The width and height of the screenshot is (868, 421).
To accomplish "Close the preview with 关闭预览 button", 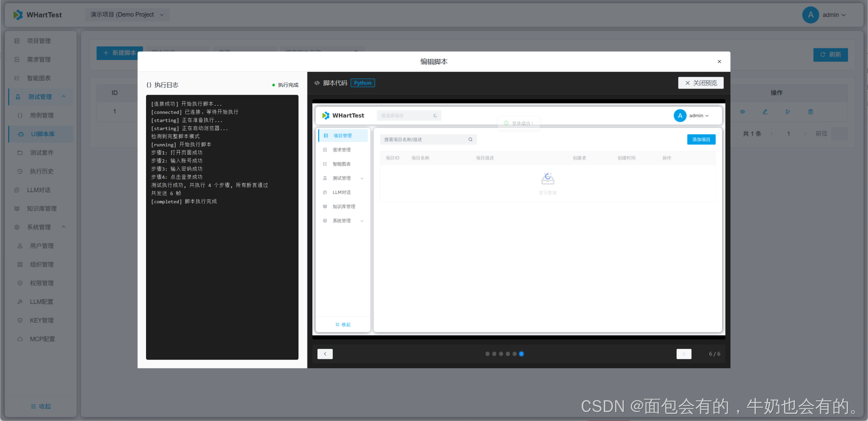I will tap(701, 83).
